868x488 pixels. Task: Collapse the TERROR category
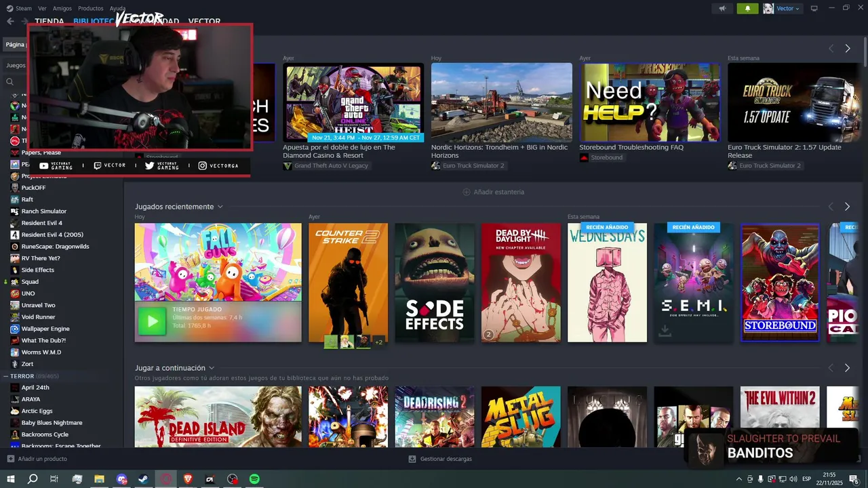point(5,375)
